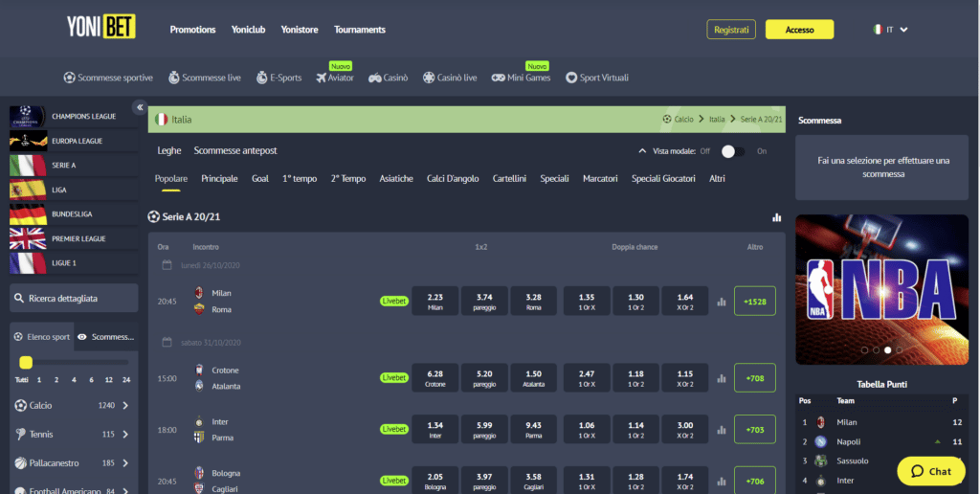Click the Italia flag in header bar
The image size is (980, 494).
161,120
